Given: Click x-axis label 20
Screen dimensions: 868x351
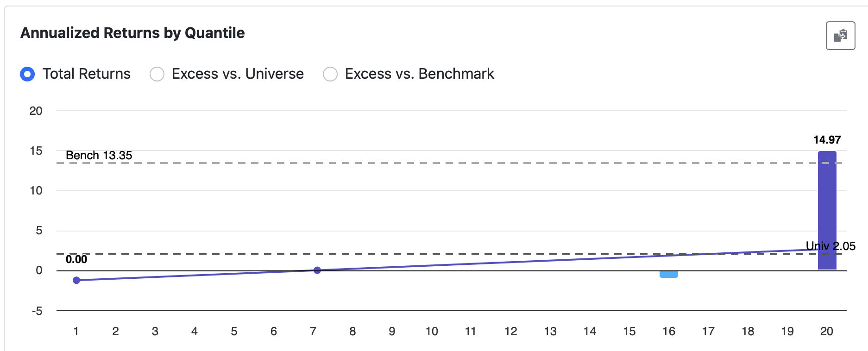Looking at the screenshot, I should pyautogui.click(x=826, y=332).
